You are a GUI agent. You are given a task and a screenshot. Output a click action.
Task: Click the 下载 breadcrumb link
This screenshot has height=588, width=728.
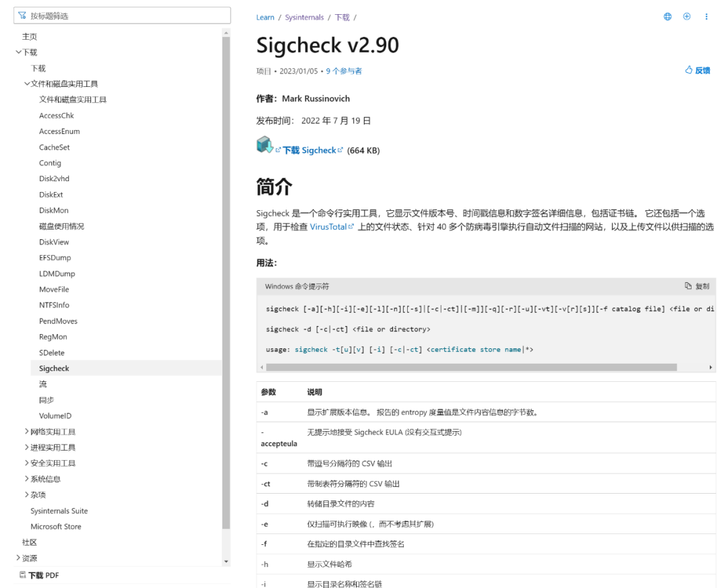point(342,17)
